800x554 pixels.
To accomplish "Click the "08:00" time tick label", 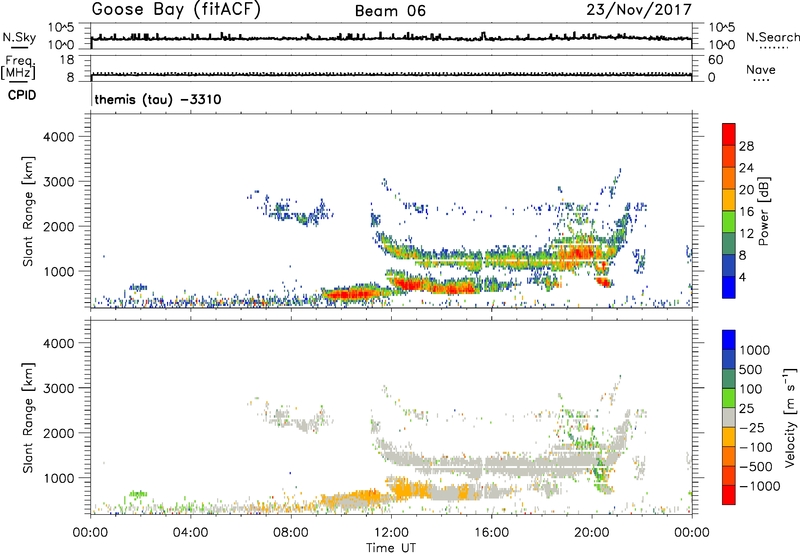I will [x=291, y=533].
